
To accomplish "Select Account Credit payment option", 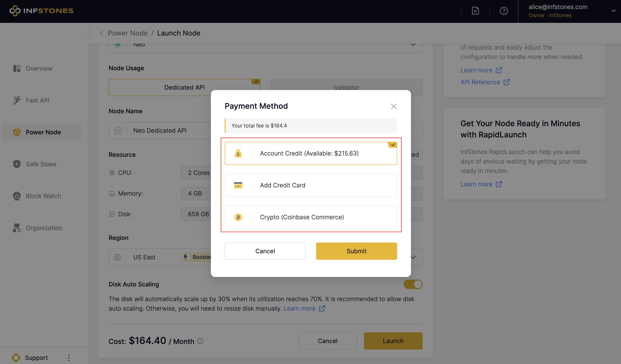I will coord(310,153).
